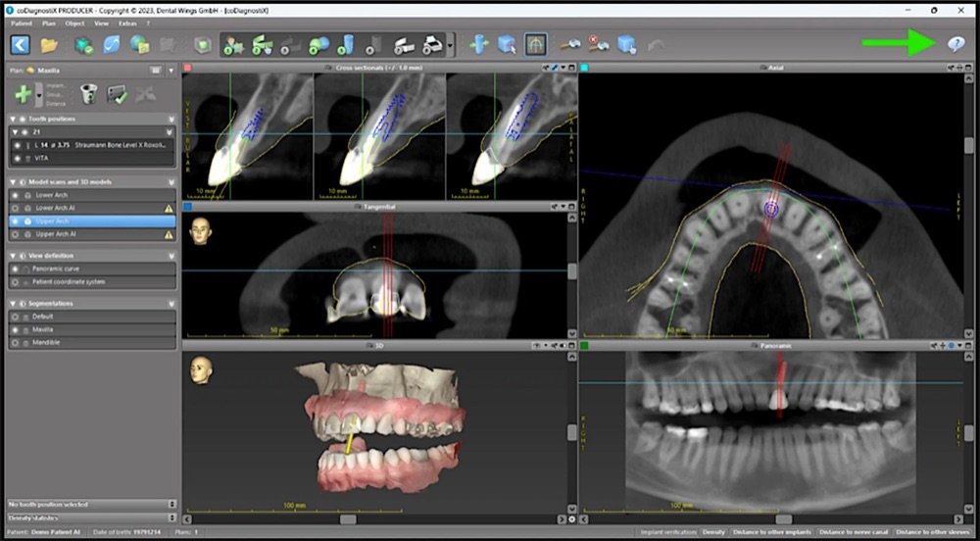The height and width of the screenshot is (541, 980).
Task: Open the yellow folder icon in toolbar
Action: click(x=49, y=45)
